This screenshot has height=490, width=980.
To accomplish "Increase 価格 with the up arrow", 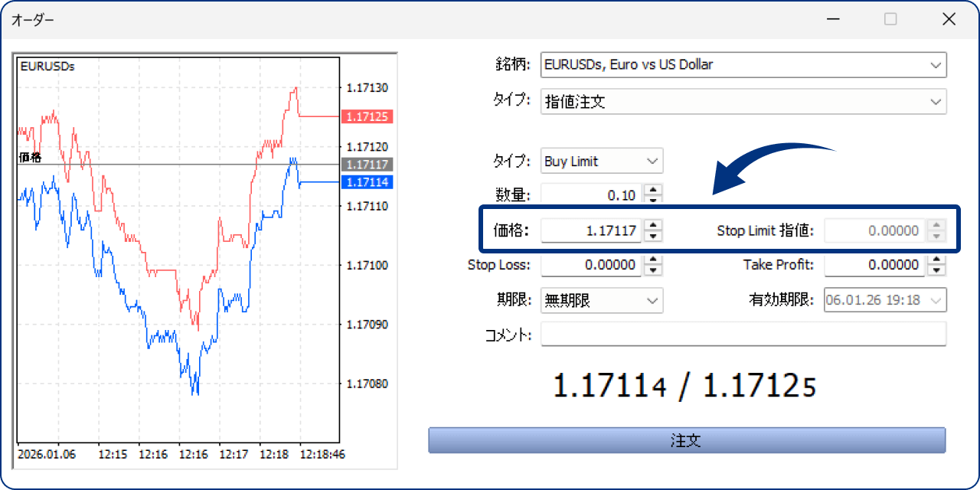I will [x=652, y=225].
